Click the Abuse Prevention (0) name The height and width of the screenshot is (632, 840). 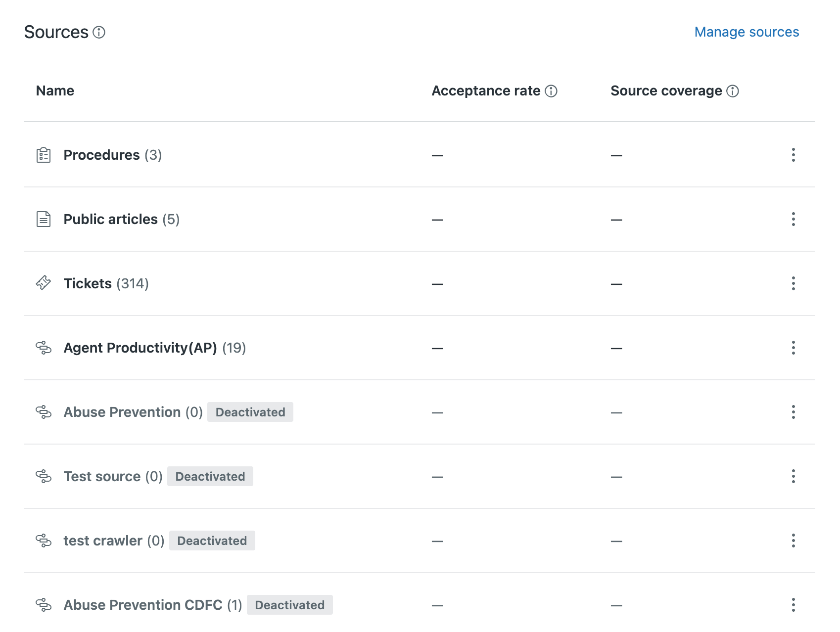[134, 412]
